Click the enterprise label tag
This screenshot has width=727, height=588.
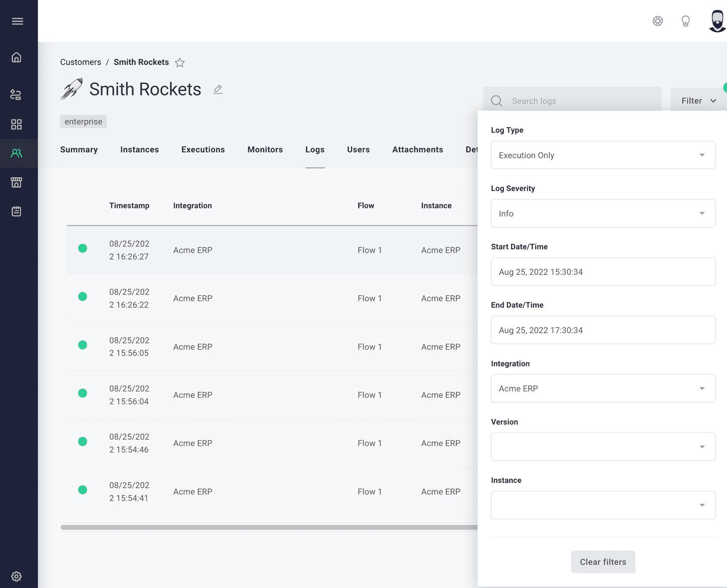click(x=84, y=122)
